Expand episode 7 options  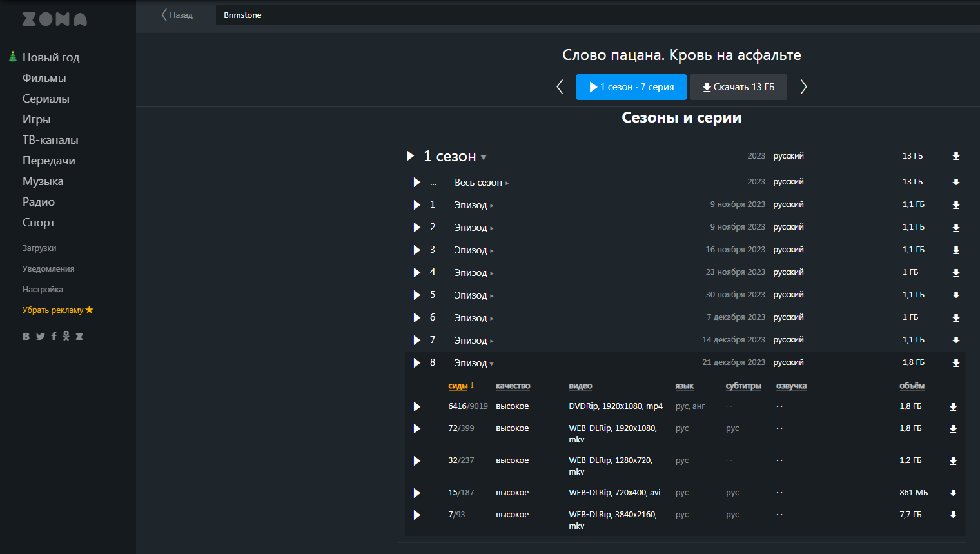pos(474,341)
